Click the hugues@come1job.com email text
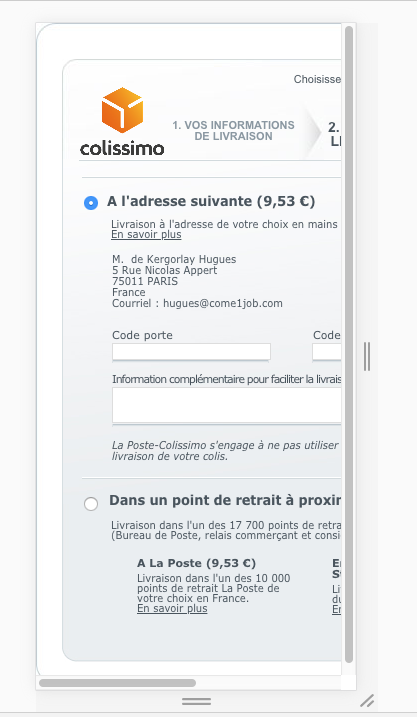 (x=223, y=303)
